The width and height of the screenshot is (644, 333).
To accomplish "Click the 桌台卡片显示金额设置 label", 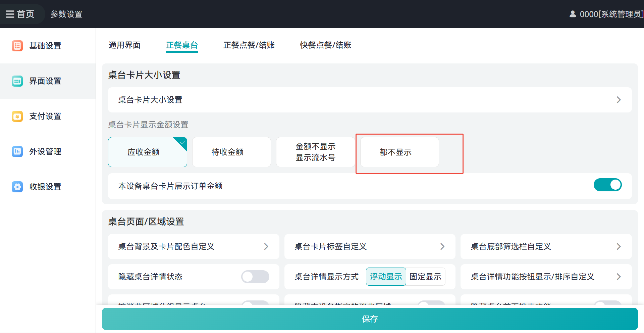I will [148, 125].
